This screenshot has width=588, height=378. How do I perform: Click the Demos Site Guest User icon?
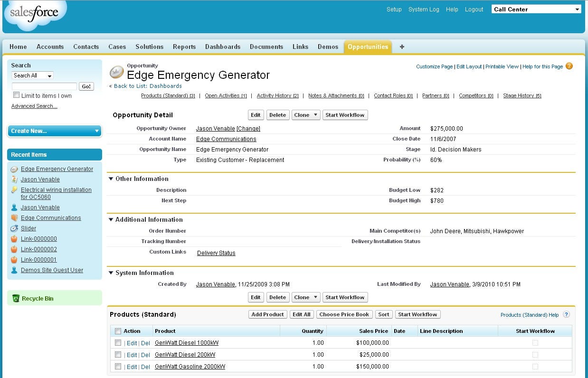pyautogui.click(x=14, y=270)
